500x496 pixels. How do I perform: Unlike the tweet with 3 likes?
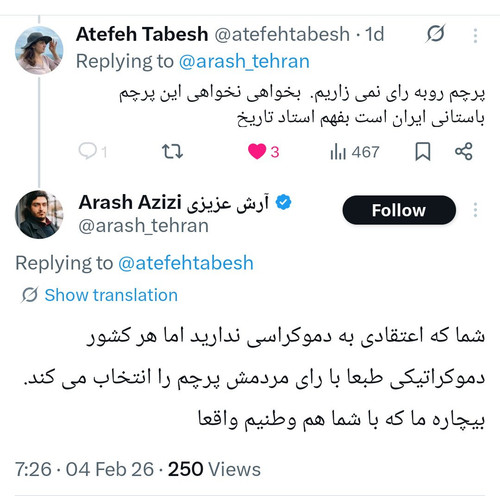(257, 151)
